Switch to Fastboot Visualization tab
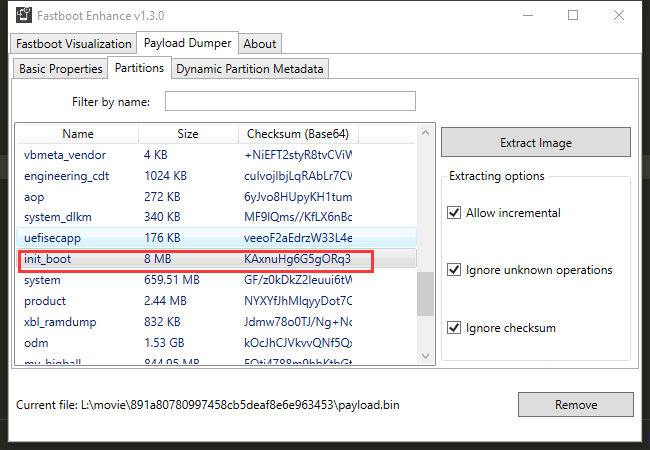Image resolution: width=650 pixels, height=450 pixels. (x=73, y=44)
